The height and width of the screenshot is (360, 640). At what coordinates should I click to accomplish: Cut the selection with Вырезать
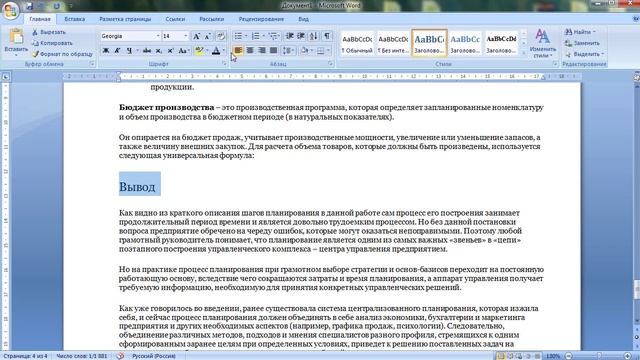tap(49, 32)
